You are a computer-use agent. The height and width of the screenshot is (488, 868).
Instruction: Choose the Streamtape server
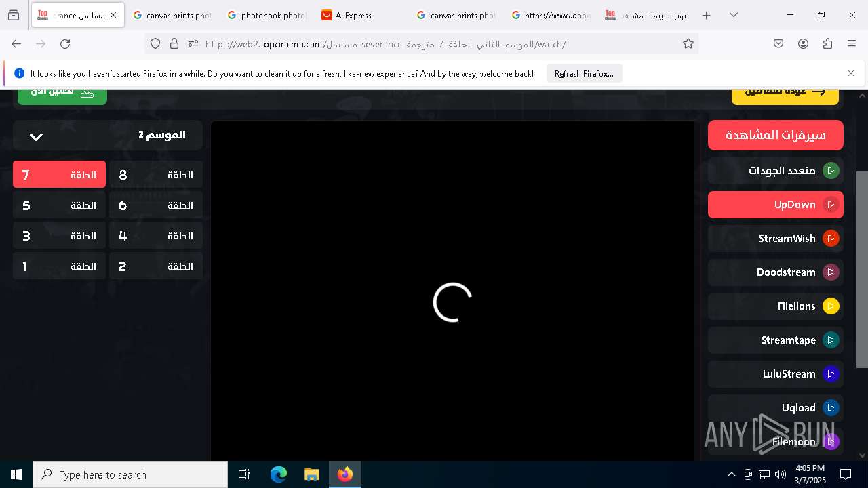pyautogui.click(x=776, y=340)
